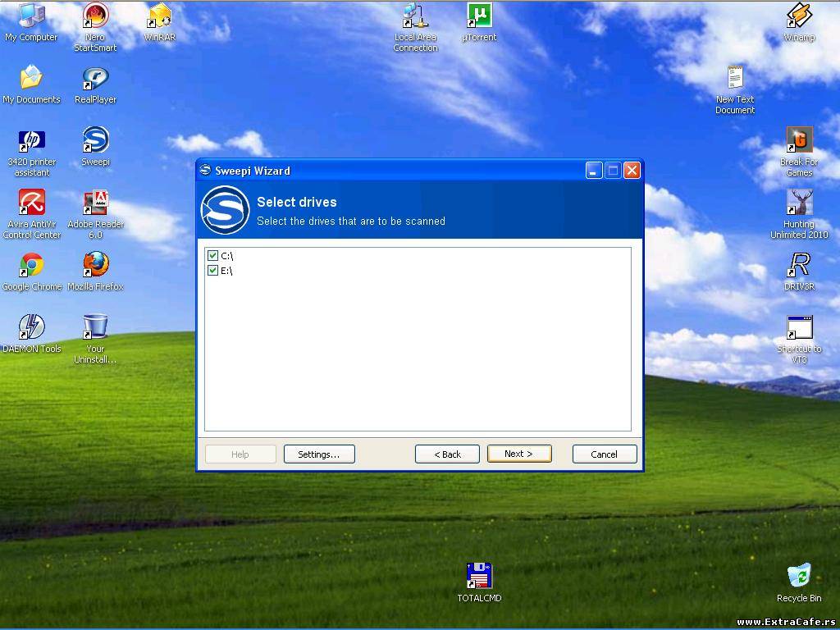Uncheck the C:\ drive checkbox
The width and height of the screenshot is (840, 630).
tap(212, 256)
